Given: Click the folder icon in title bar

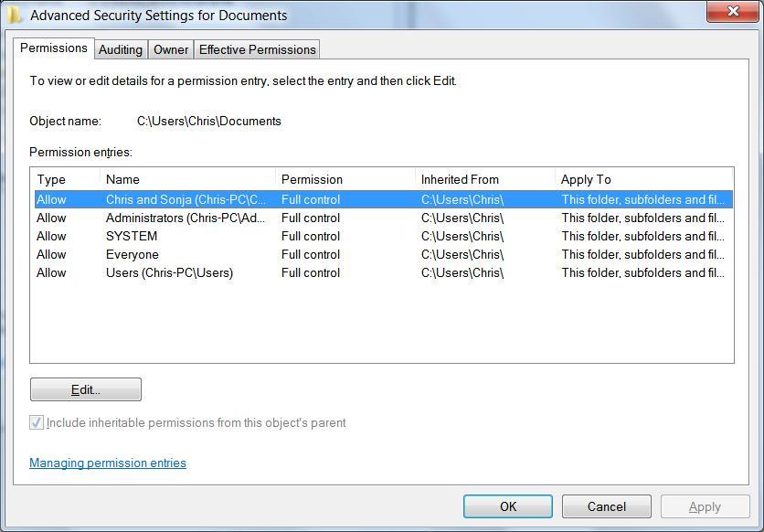Looking at the screenshot, I should (15, 15).
